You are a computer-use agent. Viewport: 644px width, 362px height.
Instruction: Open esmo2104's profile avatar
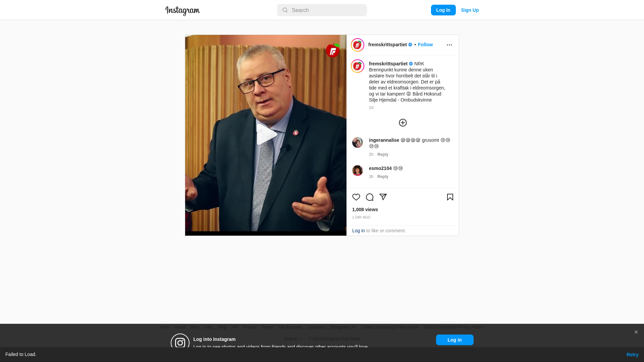358,171
